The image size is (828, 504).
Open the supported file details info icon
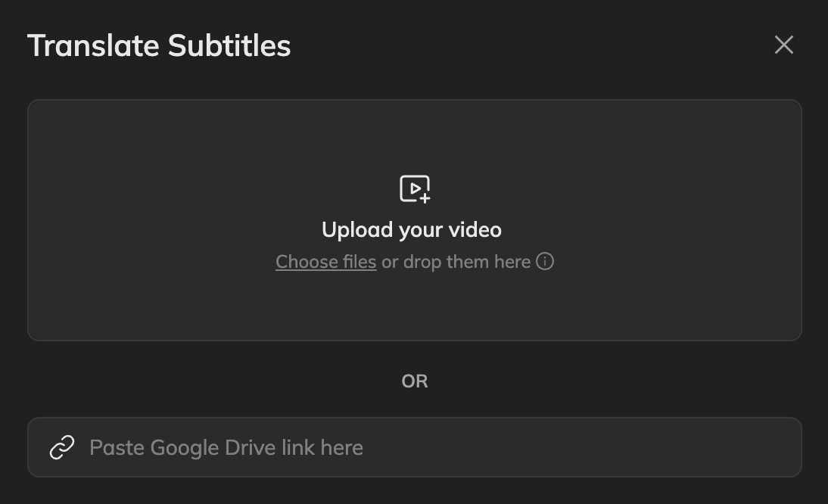[545, 261]
